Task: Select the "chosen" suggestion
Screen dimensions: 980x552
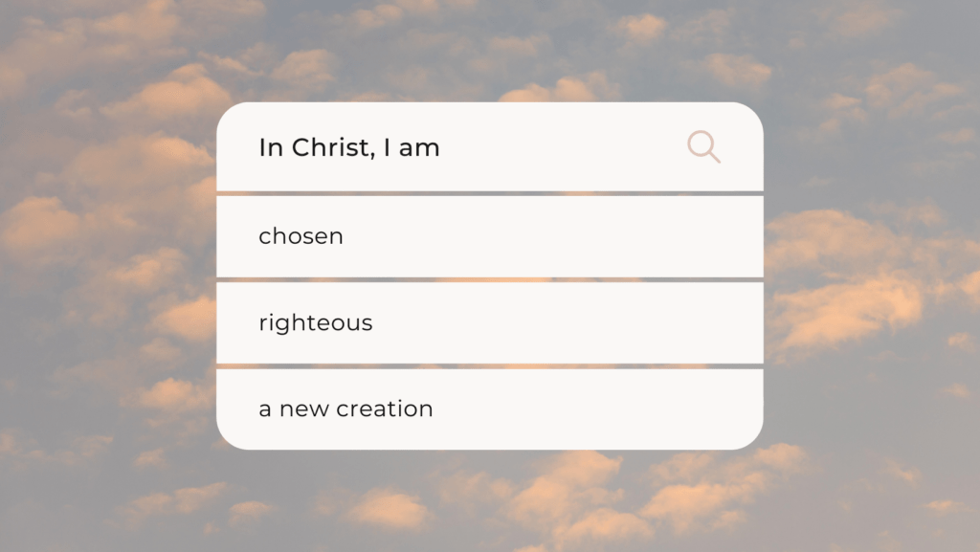Action: coord(490,236)
